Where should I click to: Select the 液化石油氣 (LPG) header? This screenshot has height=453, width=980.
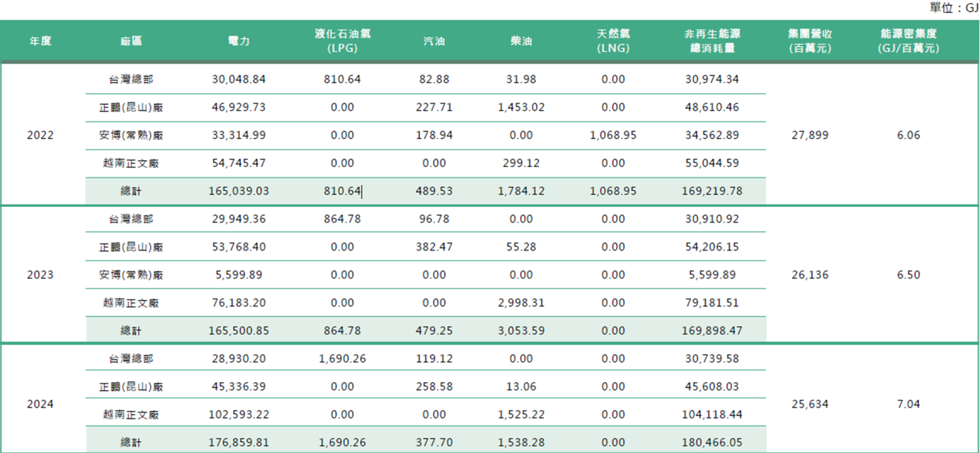pyautogui.click(x=342, y=41)
